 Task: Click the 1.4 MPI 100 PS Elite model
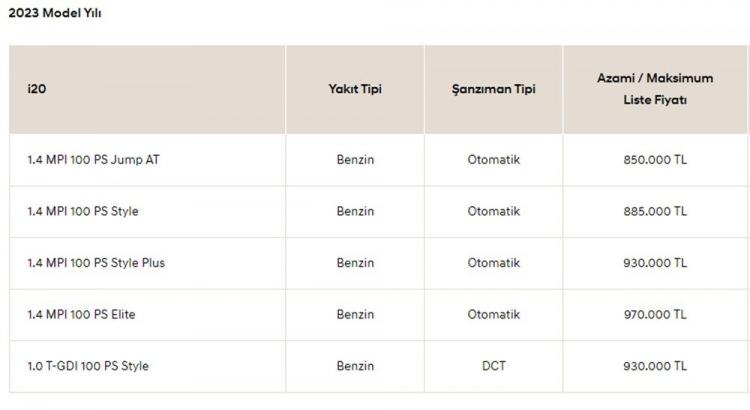point(81,315)
